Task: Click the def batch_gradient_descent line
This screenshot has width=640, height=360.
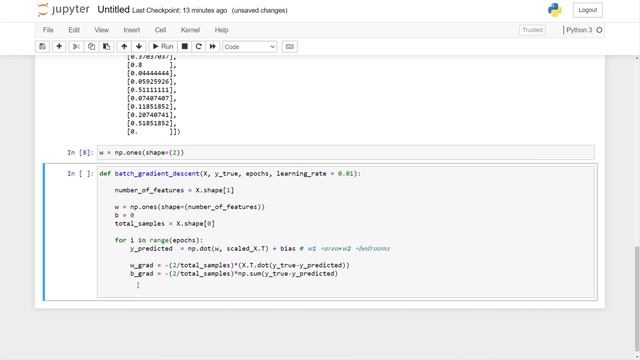Action: (x=230, y=173)
